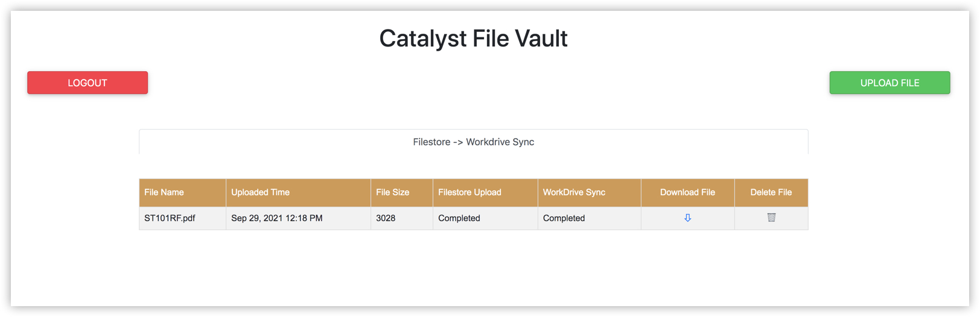Viewport: 980px width, 317px height.
Task: Select the Filestore -> Workdrive Sync heading
Action: [x=473, y=142]
